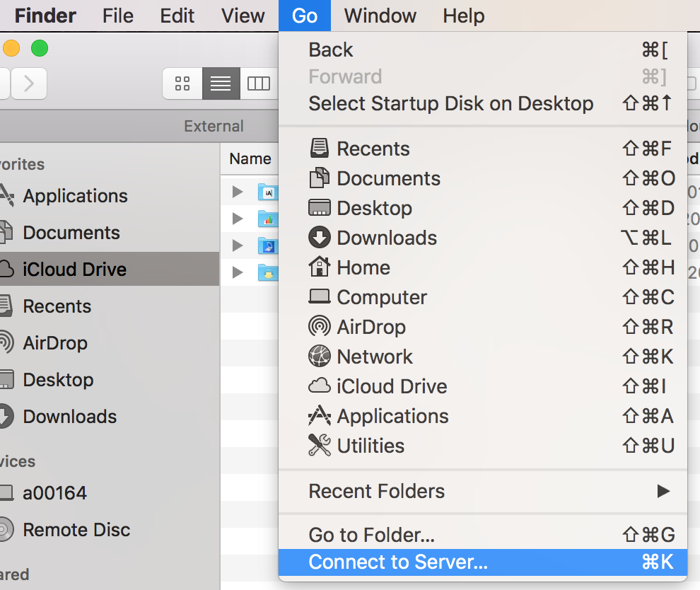The height and width of the screenshot is (590, 700).
Task: Choose Select Startup Disk on Desktop
Action: (x=483, y=103)
